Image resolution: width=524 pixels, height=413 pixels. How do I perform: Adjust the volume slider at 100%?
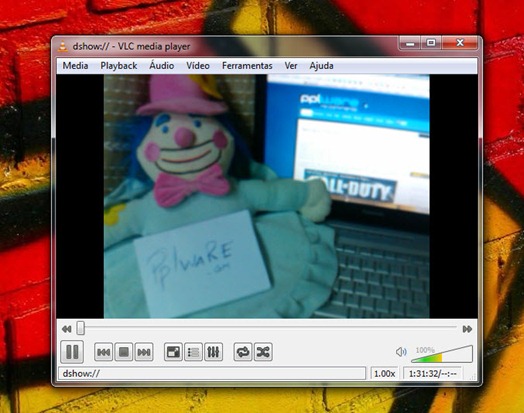(x=442, y=354)
